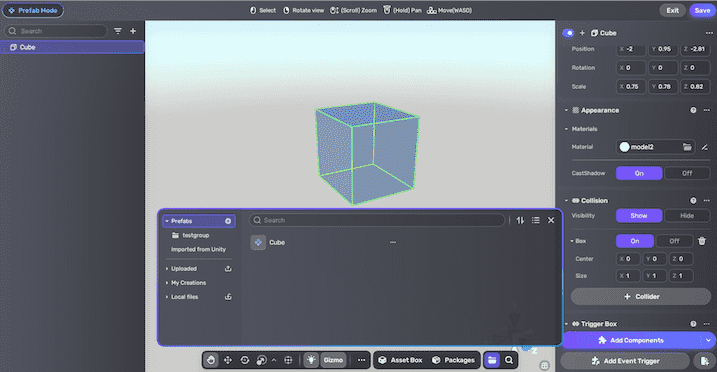Viewport: 717px width, 372px height.
Task: Expand the Uploaded folder section
Action: pyautogui.click(x=166, y=269)
